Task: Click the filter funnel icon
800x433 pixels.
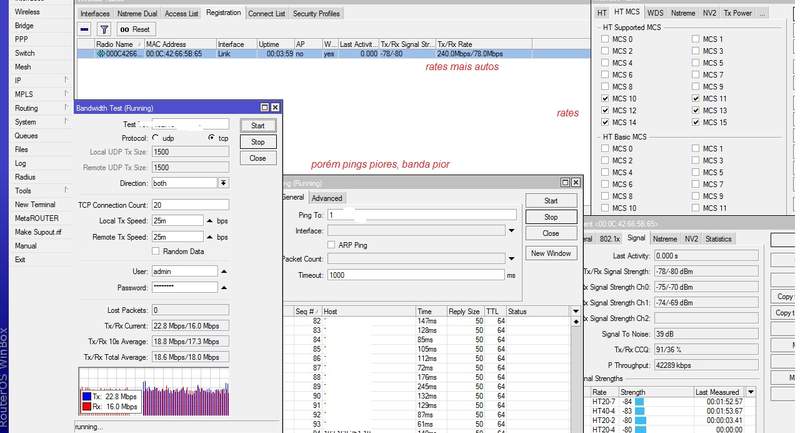Action: coord(104,30)
